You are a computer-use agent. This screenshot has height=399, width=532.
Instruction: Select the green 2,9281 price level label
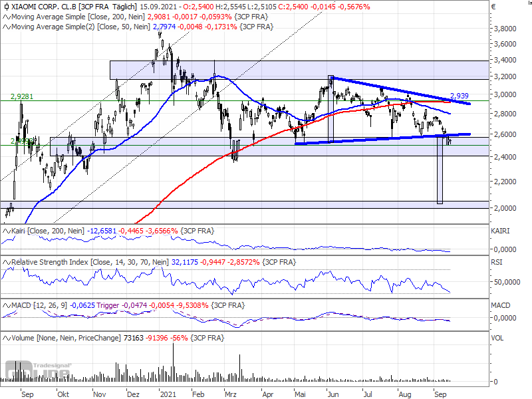point(21,96)
